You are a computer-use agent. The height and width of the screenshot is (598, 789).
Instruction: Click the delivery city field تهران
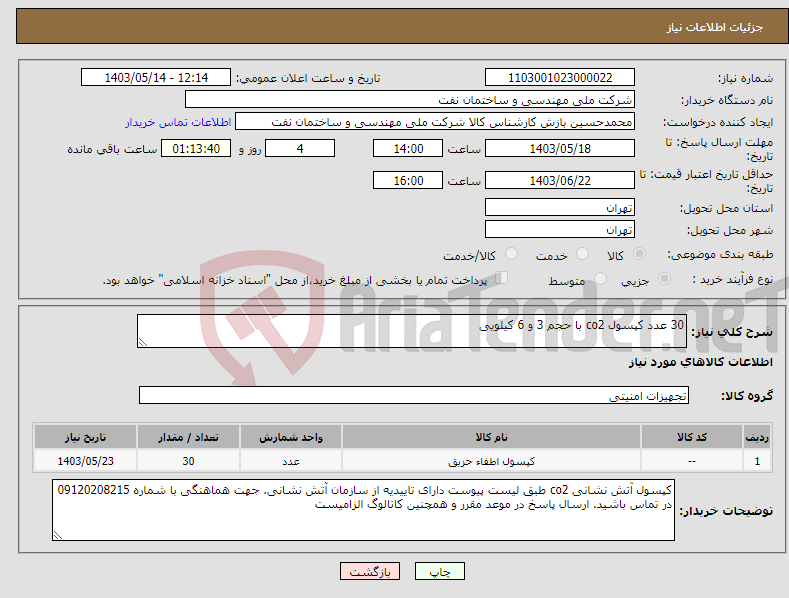coord(560,229)
